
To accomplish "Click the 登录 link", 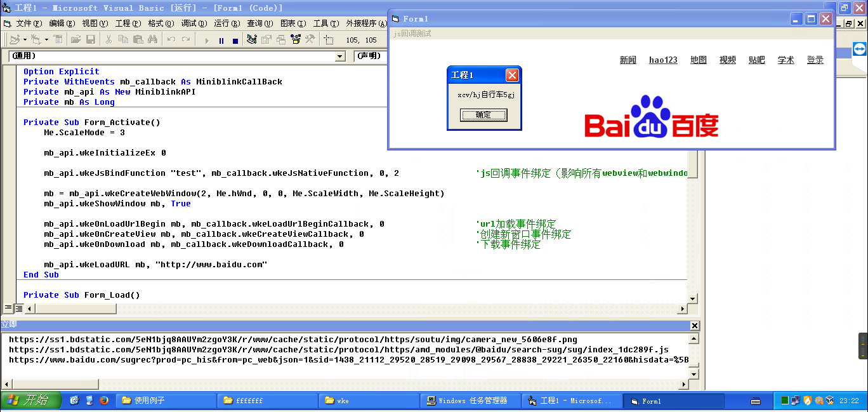I will pos(815,60).
